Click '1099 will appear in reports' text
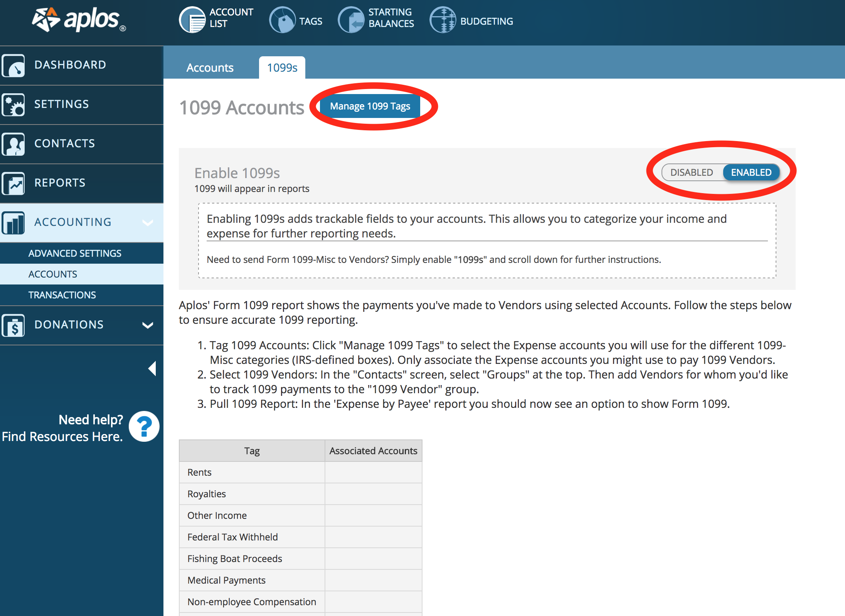This screenshot has width=845, height=616. point(252,189)
